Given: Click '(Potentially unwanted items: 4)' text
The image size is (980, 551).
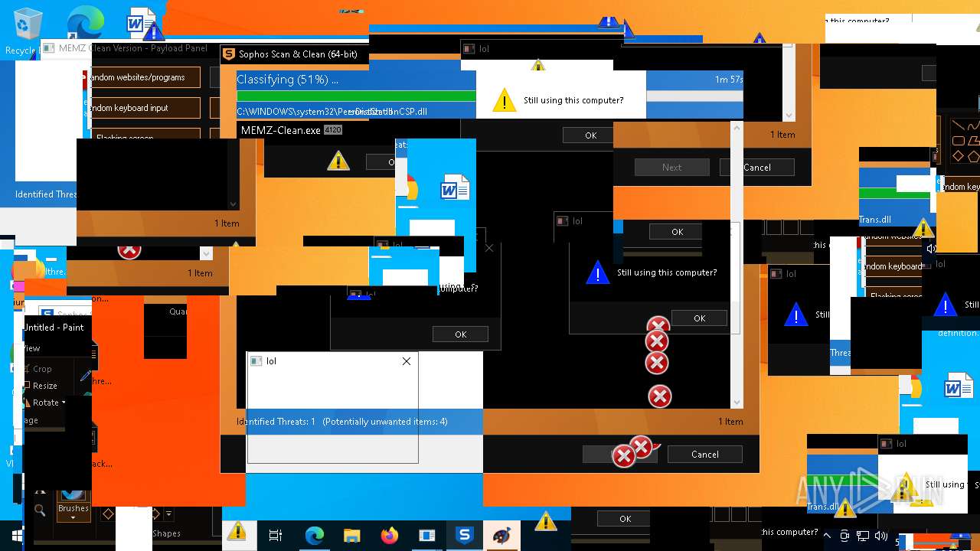Looking at the screenshot, I should coord(385,422).
